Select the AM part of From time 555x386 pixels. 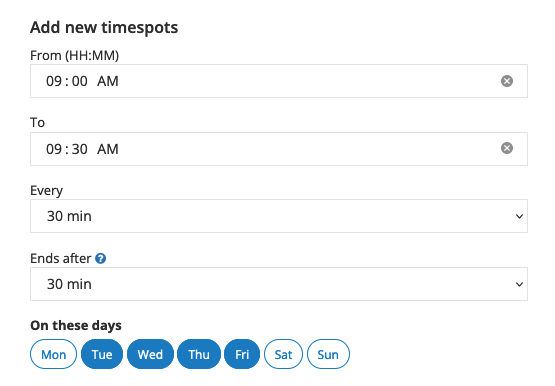tap(108, 81)
